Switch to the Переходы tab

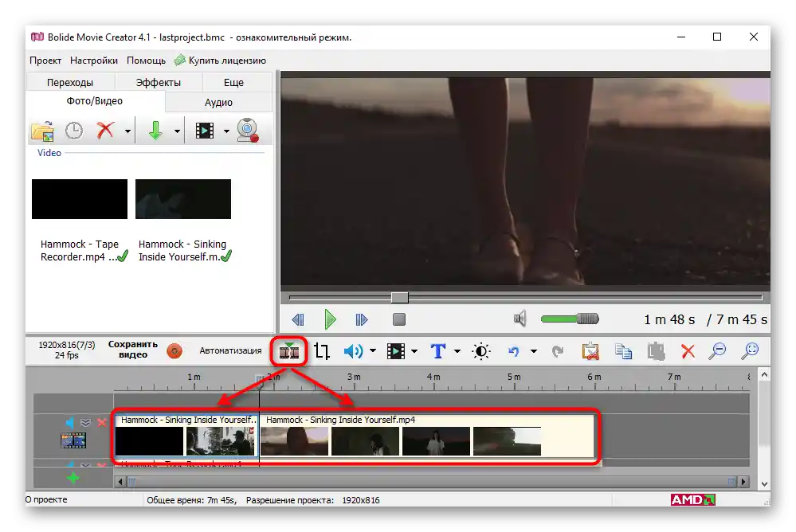click(70, 82)
